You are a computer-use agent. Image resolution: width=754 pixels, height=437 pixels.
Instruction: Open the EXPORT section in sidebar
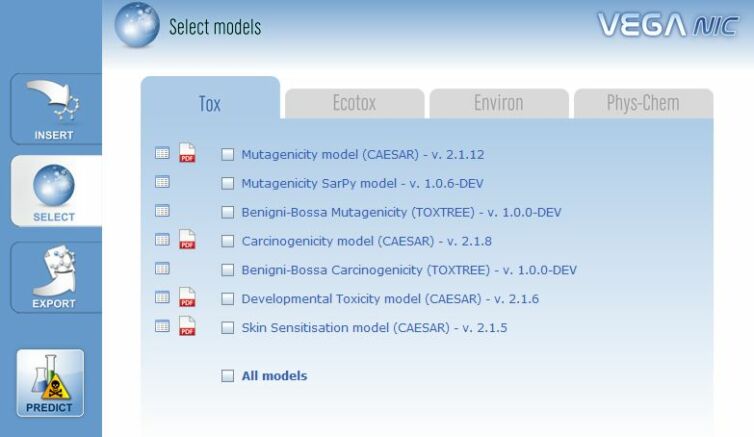(x=53, y=278)
